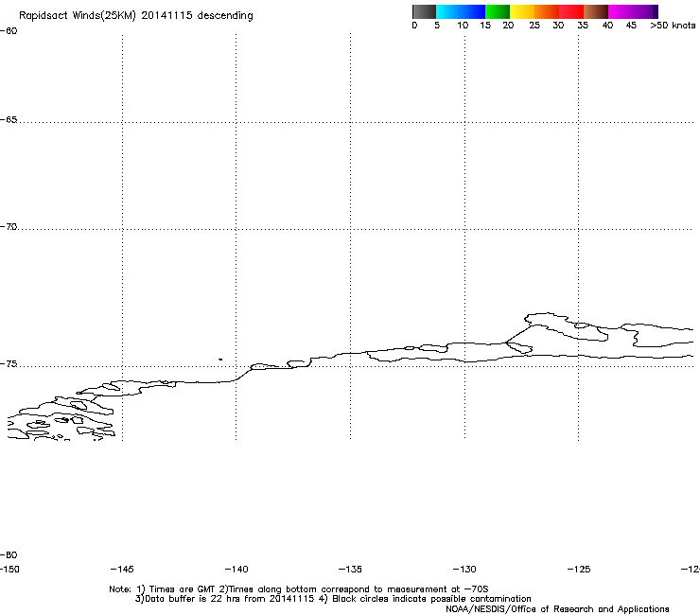
Task: Click the brown 35-40 knots color band
Action: click(x=596, y=11)
